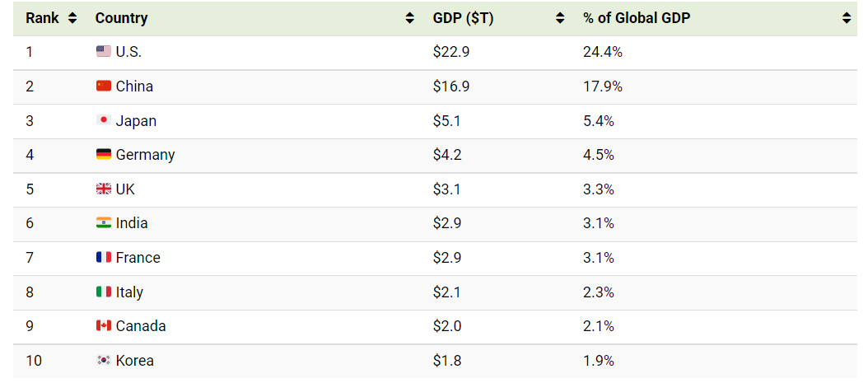Sort by Country using sort arrows
This screenshot has width=868, height=383.
click(x=410, y=18)
